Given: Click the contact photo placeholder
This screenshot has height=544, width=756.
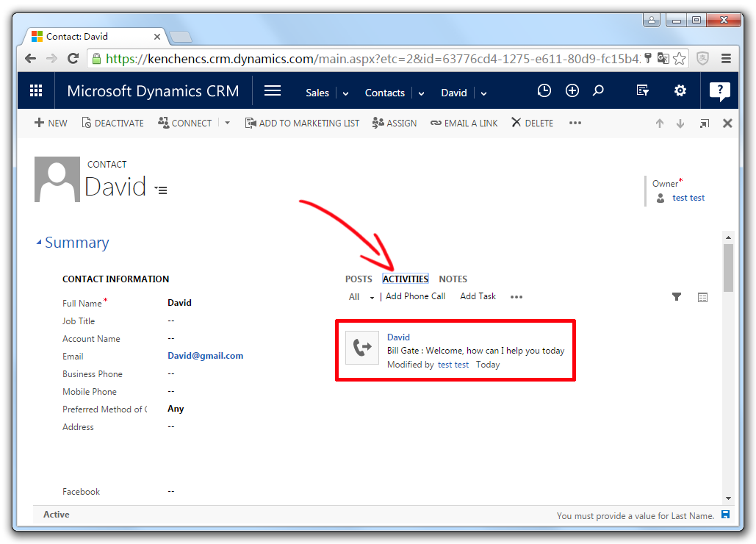Looking at the screenshot, I should [57, 179].
